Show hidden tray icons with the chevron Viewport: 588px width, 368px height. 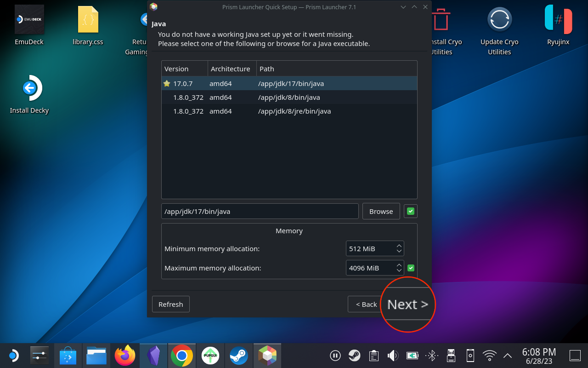point(507,355)
